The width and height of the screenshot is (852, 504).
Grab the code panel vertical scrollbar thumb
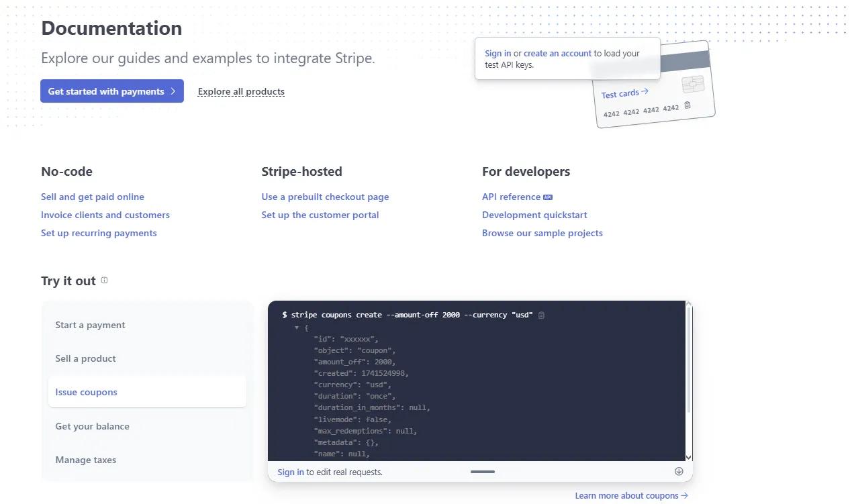click(688, 360)
